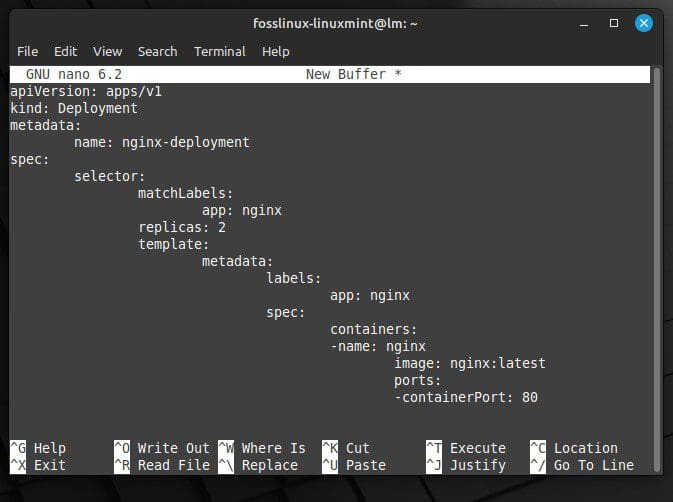Viewport: 673px width, 502px height.
Task: Click the top-level 'spec:' line
Action: tap(30, 159)
